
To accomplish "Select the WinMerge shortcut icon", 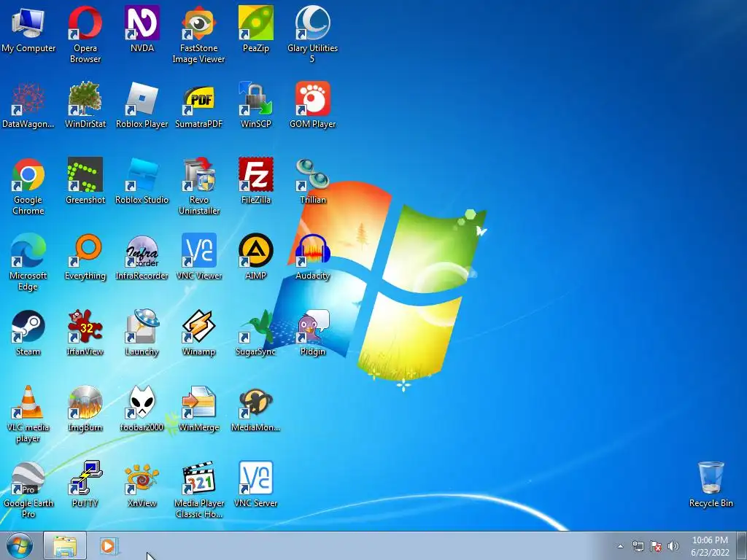I will coord(198,402).
